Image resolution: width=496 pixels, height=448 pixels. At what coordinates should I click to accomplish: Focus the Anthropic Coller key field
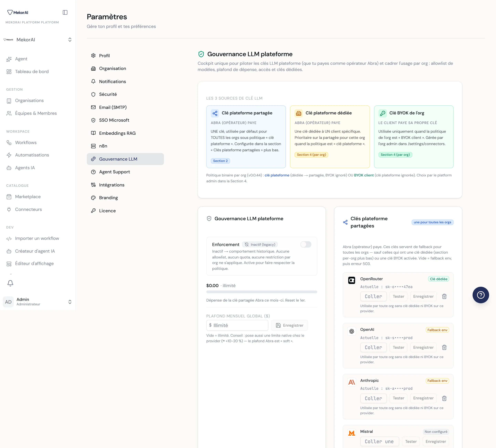[x=374, y=398]
